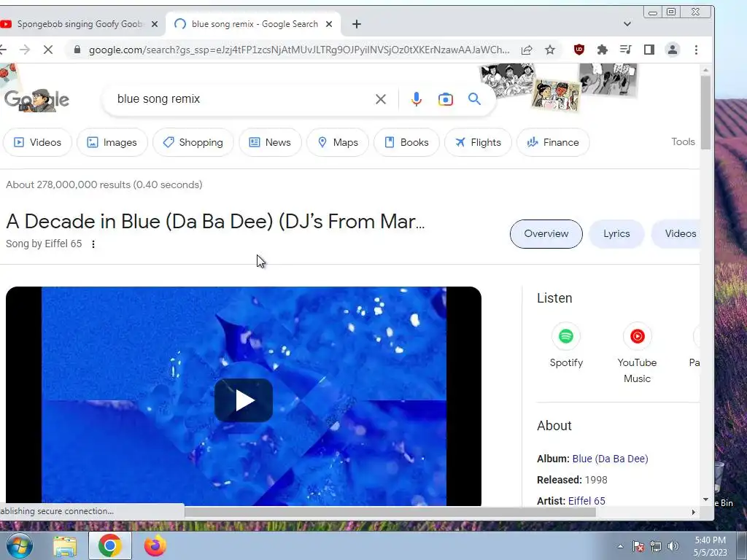Click the horizontal scroll right arrow
This screenshot has width=747, height=560.
click(x=694, y=512)
